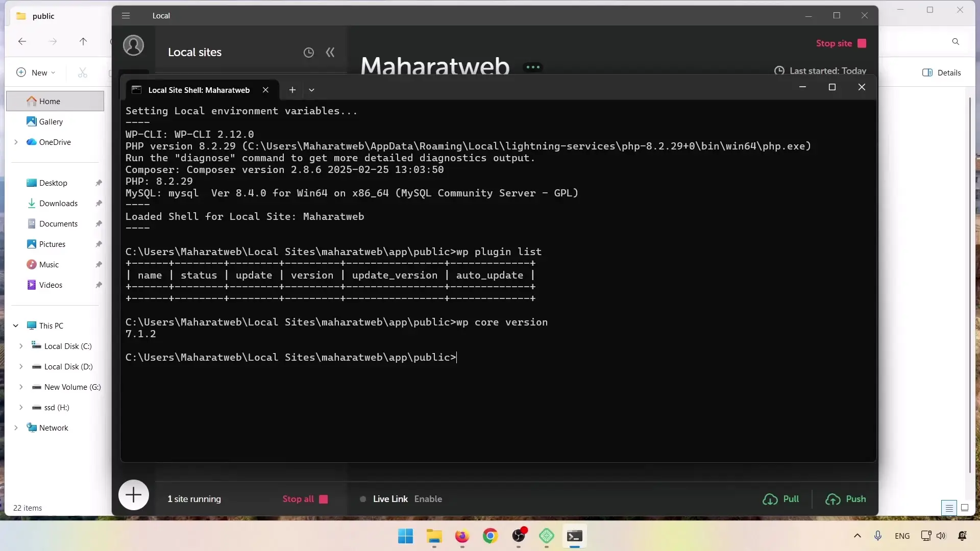Expand the Network tree node
The image size is (980, 551).
click(16, 428)
